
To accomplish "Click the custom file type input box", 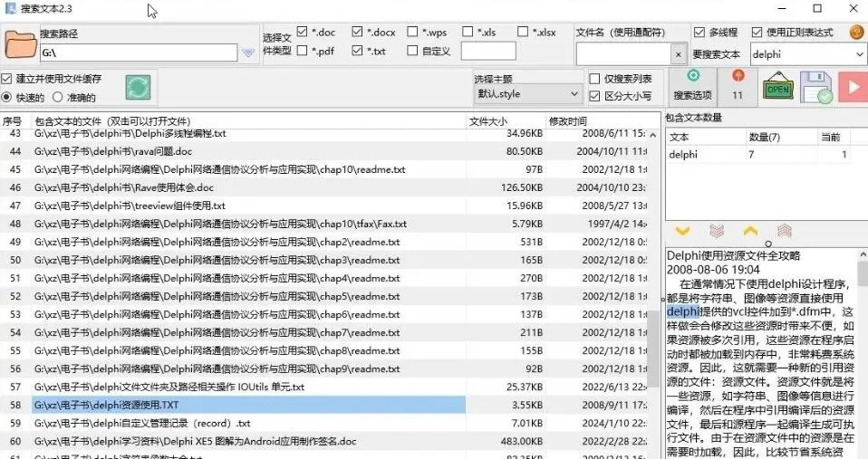I will 488,52.
